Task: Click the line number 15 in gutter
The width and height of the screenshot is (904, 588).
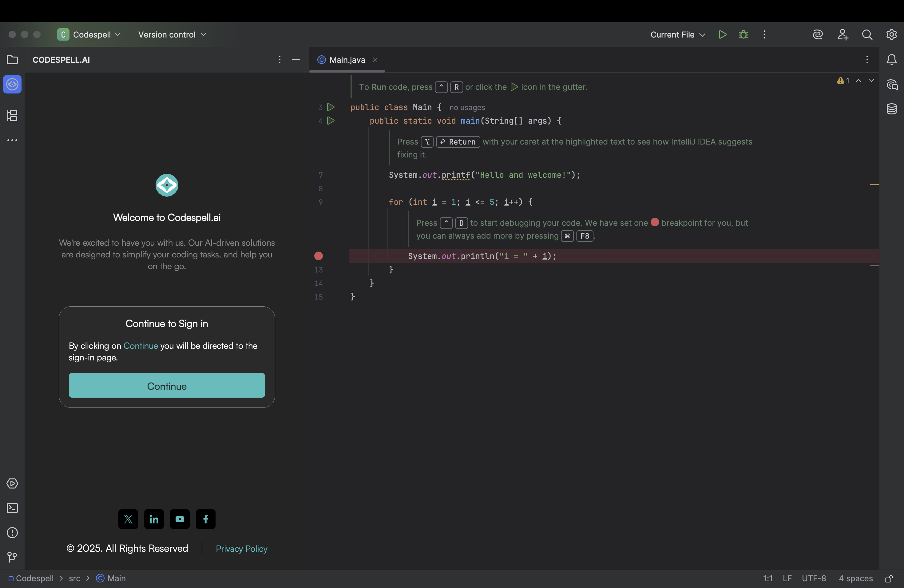Action: (x=318, y=297)
